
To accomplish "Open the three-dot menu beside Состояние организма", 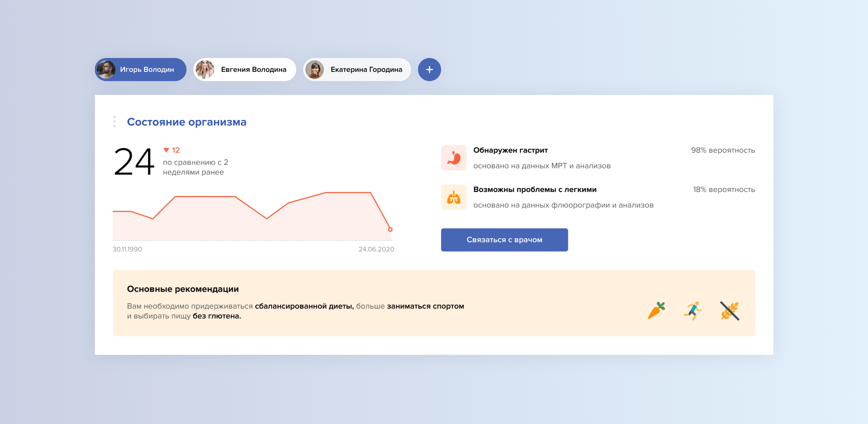I will 114,121.
